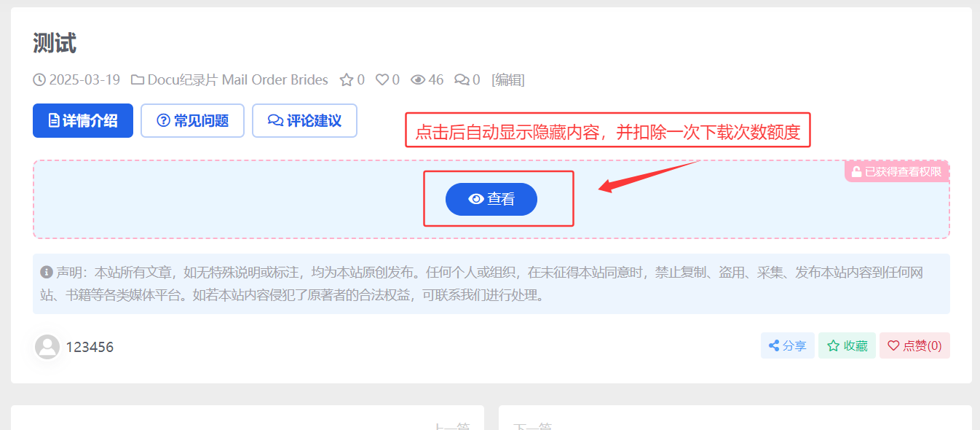Screen dimensions: 980x430
Task: Click the blue 查看 button
Action: tap(491, 199)
